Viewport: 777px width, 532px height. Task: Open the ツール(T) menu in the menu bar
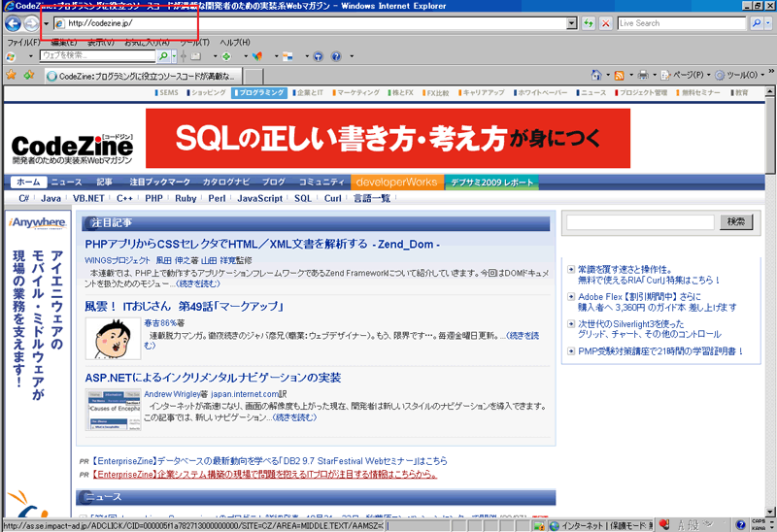tap(195, 43)
